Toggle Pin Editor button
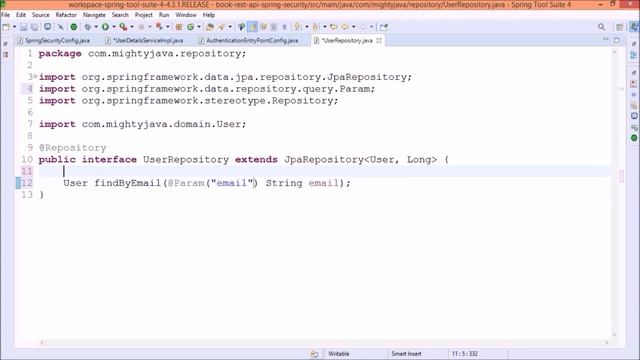The image size is (640, 360). [383, 27]
